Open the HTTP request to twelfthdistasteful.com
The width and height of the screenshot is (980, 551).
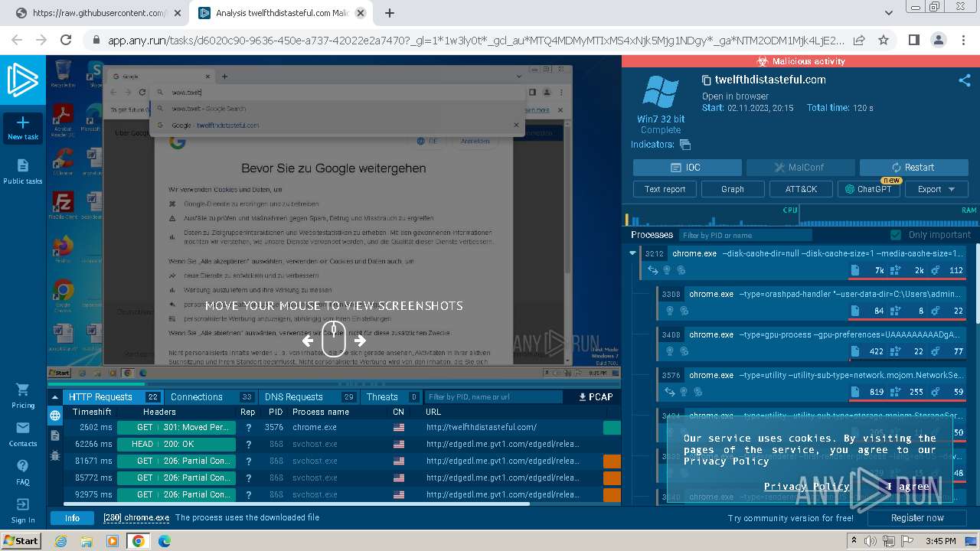tap(343, 427)
